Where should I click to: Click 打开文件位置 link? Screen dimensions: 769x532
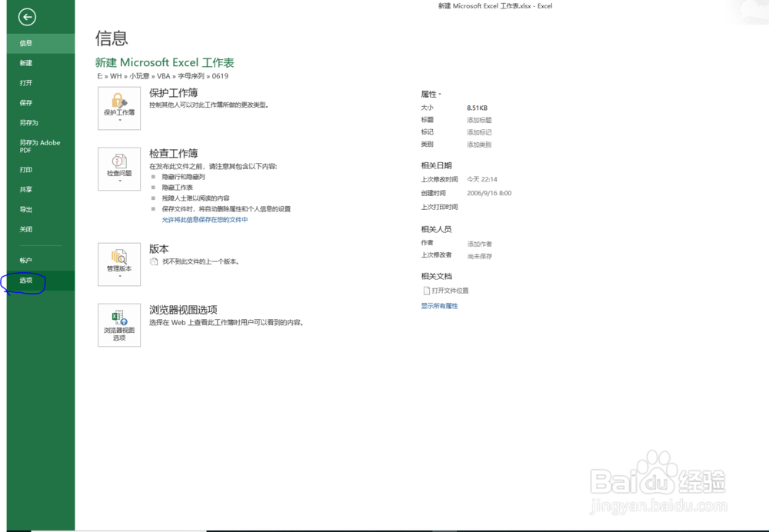(x=450, y=291)
